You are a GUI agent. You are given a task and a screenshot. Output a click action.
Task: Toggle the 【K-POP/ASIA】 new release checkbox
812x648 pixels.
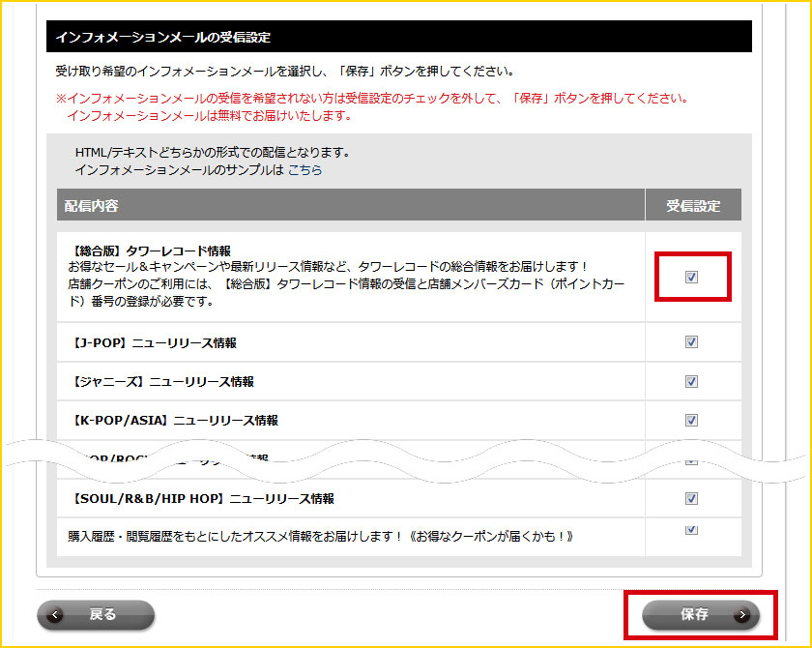coord(691,421)
